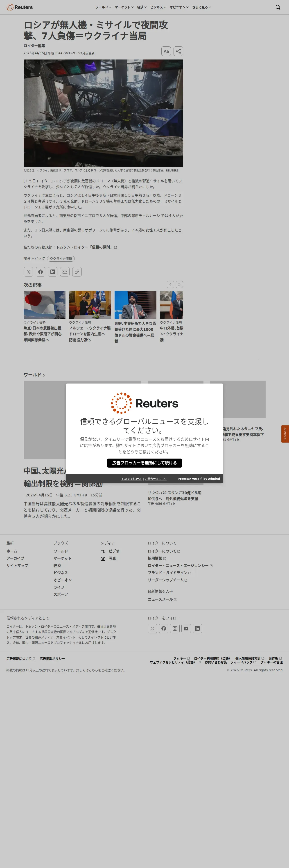The width and height of the screenshot is (289, 868).
Task: Click そのまま続ける link in the popup
Action: [131, 479]
